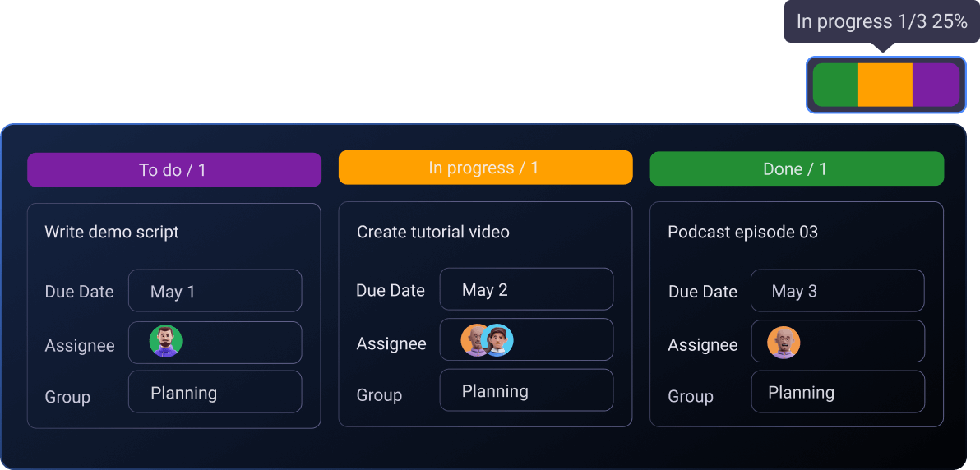Open the green Done / 1 column header
The height and width of the screenshot is (470, 980).
point(796,168)
